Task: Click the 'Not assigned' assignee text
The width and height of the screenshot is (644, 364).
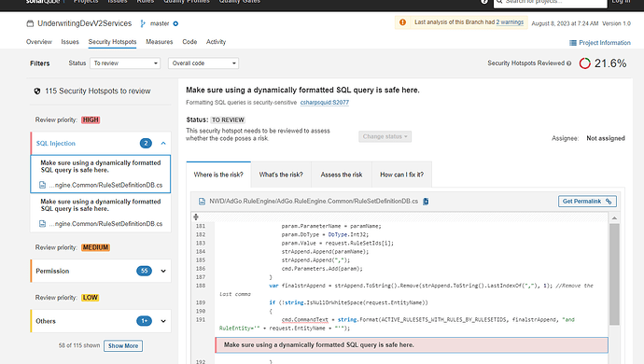Action: pos(606,138)
